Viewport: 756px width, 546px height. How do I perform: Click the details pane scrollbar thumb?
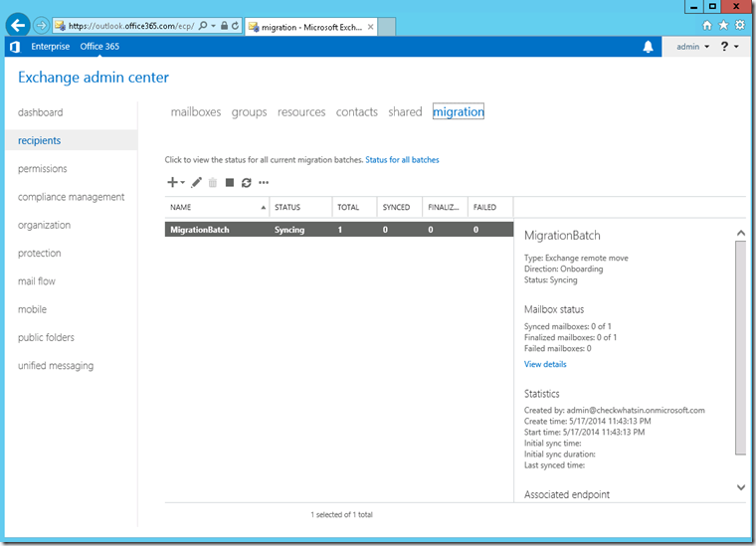(740, 348)
